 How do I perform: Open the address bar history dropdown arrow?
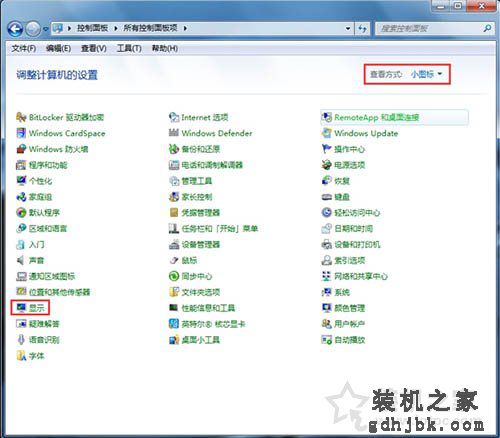point(348,29)
